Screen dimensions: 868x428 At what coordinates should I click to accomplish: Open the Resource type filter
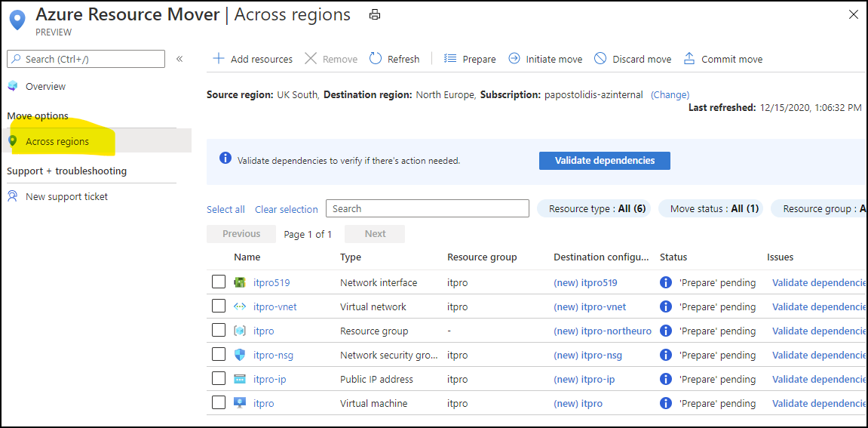pyautogui.click(x=597, y=209)
